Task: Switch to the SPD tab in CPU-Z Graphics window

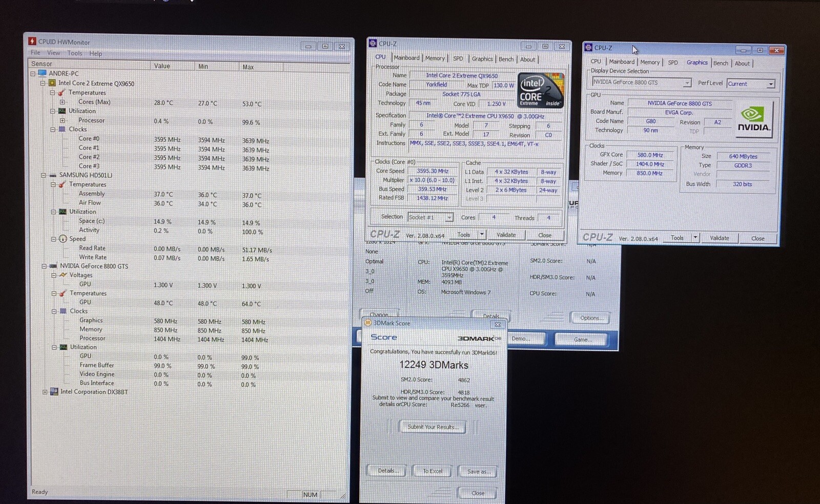Action: click(673, 62)
